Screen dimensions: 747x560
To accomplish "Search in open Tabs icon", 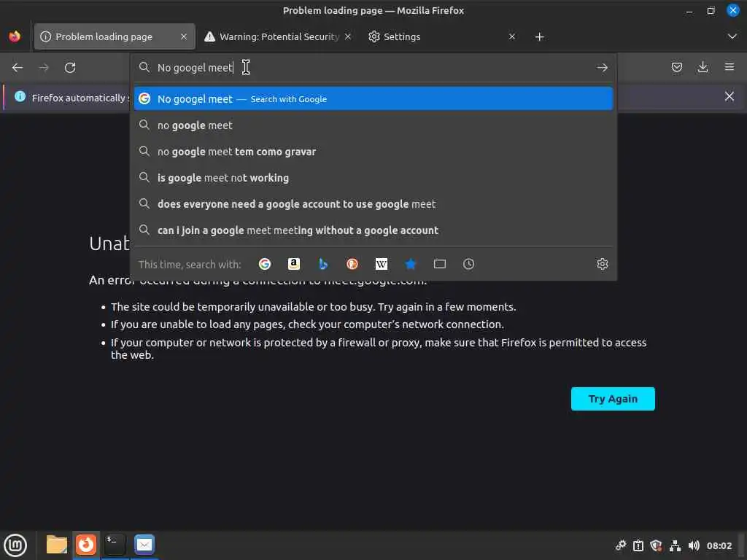I will tap(440, 264).
